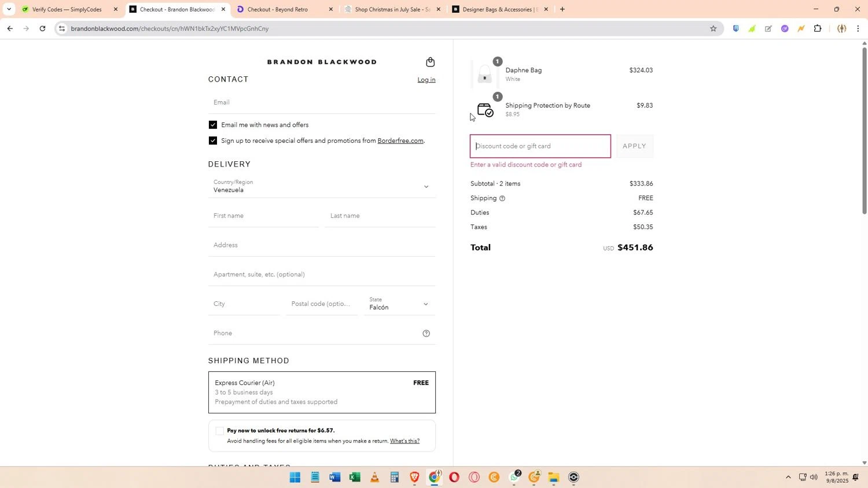The width and height of the screenshot is (868, 488).
Task: Show hidden system tray icons
Action: coord(788,478)
